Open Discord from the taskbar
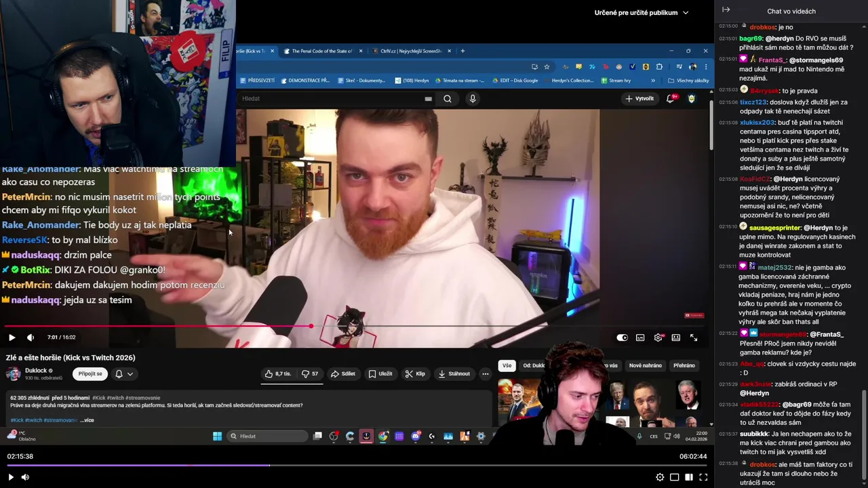868x488 pixels. 416,436
